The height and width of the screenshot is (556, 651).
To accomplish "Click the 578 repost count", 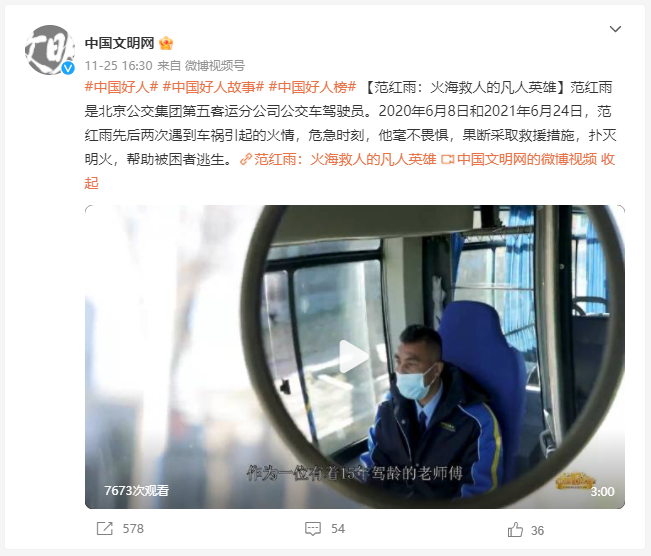I will coord(133,529).
